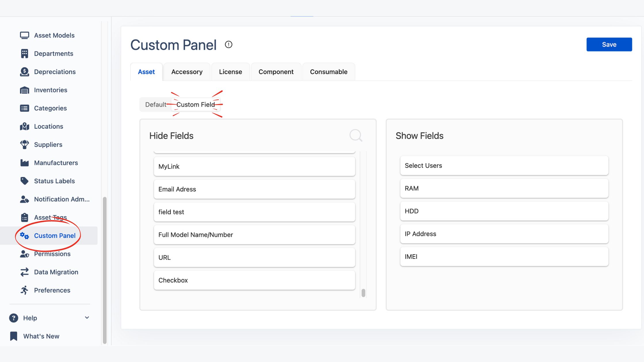Click the Departments sidebar icon
Screen dimensions: 644x362
coord(24,53)
